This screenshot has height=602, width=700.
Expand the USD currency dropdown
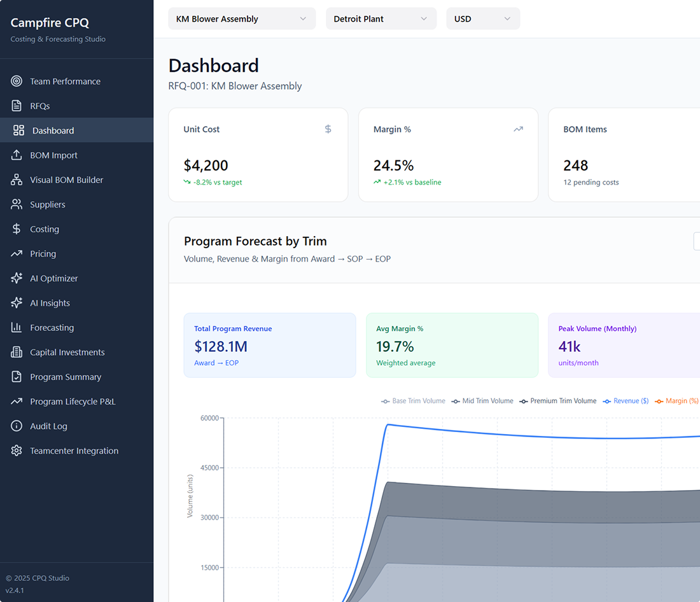point(483,18)
